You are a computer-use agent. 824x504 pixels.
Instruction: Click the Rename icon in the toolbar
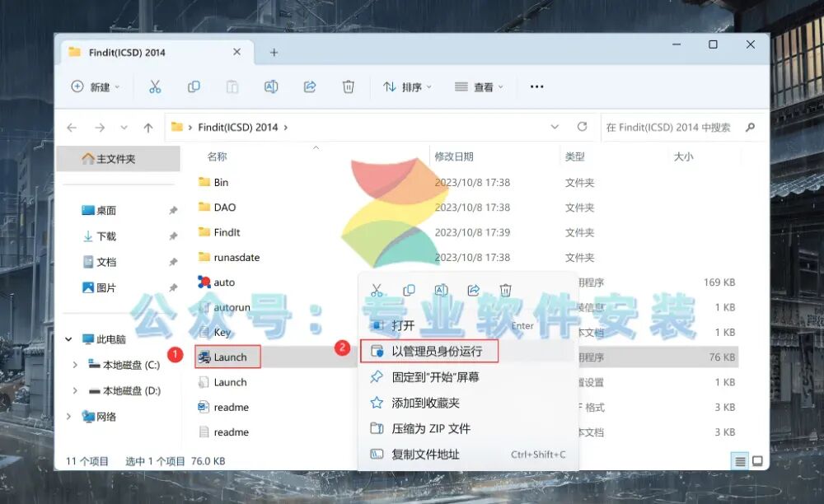click(x=271, y=86)
